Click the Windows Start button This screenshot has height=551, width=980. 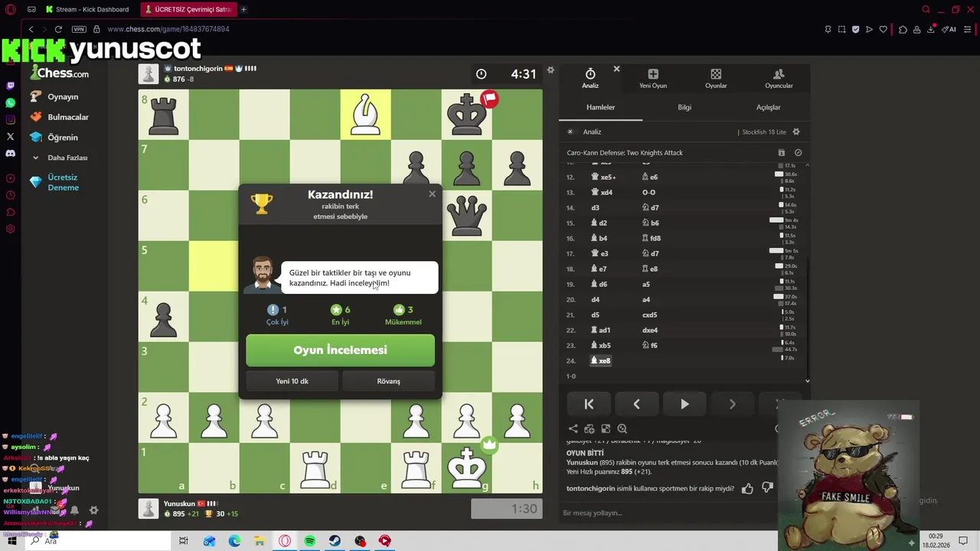pyautogui.click(x=12, y=541)
